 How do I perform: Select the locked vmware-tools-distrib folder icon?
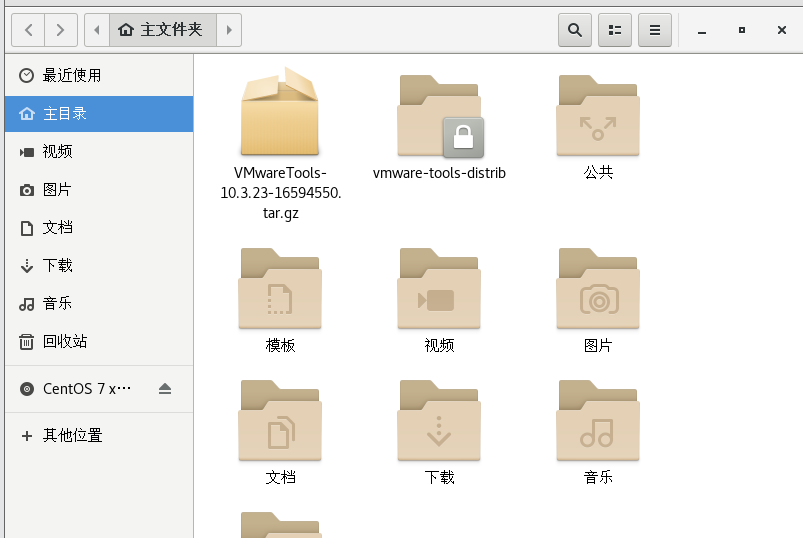tap(439, 116)
